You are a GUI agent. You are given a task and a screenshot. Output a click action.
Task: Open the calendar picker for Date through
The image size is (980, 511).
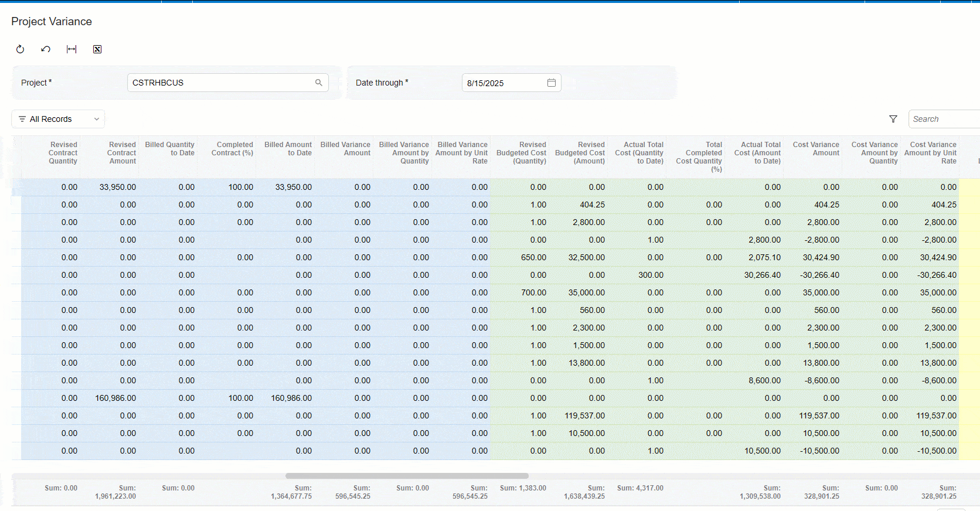coord(552,83)
